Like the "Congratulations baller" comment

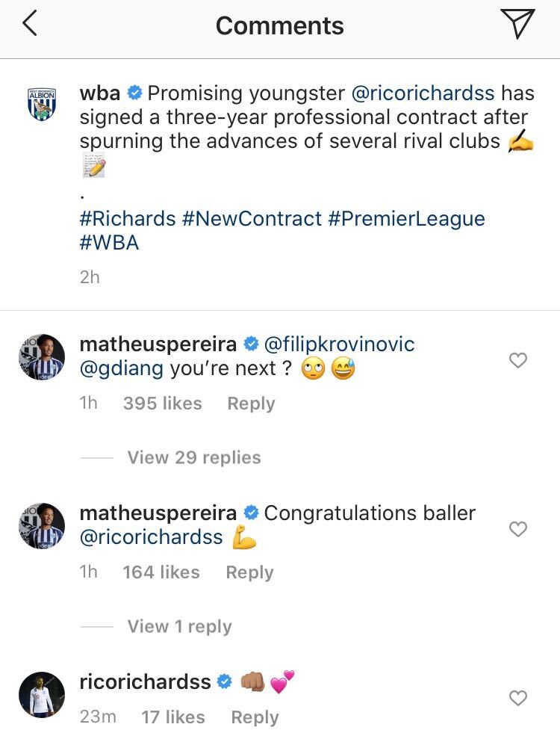click(517, 530)
